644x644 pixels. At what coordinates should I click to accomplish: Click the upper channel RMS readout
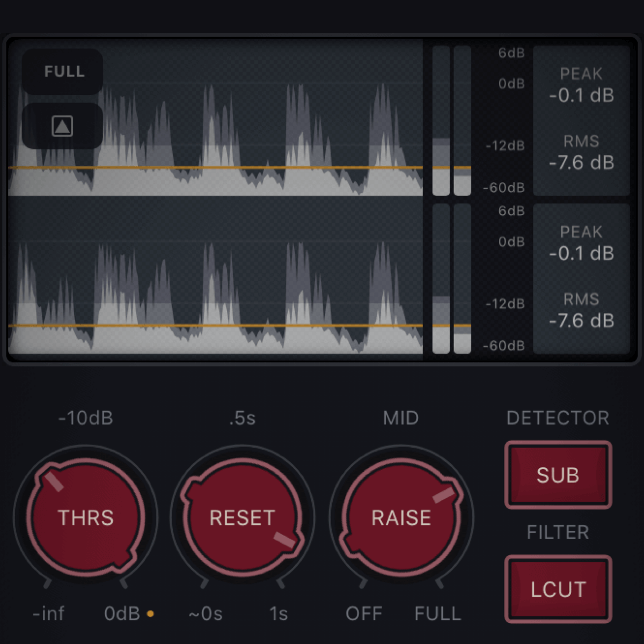pyautogui.click(x=581, y=153)
